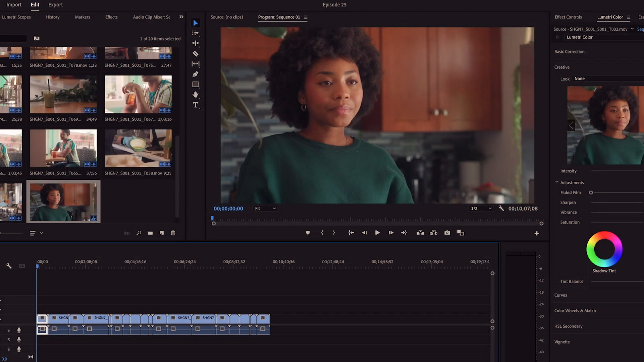
Task: Add a marker in Program monitor
Action: [308, 233]
